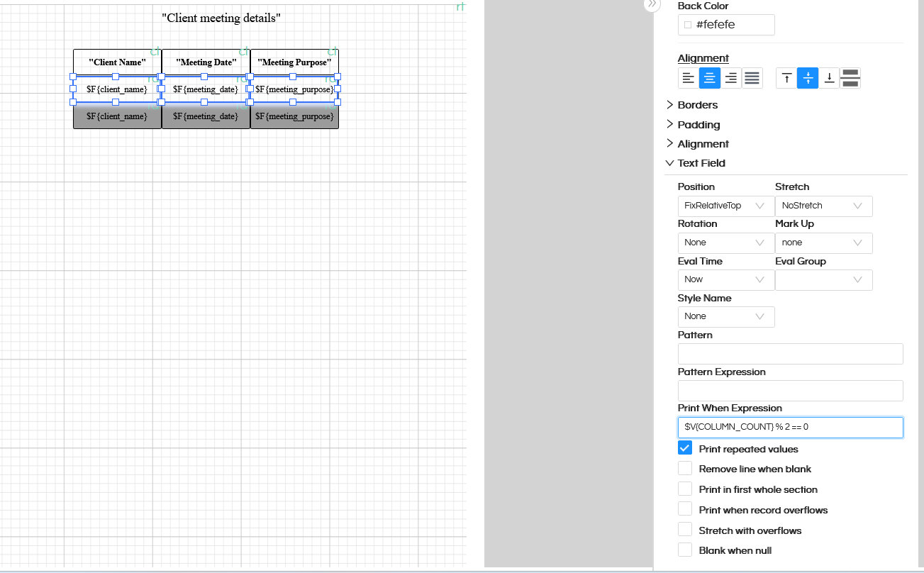The image size is (924, 573).
Task: Enable Remove line when blank
Action: (684, 468)
